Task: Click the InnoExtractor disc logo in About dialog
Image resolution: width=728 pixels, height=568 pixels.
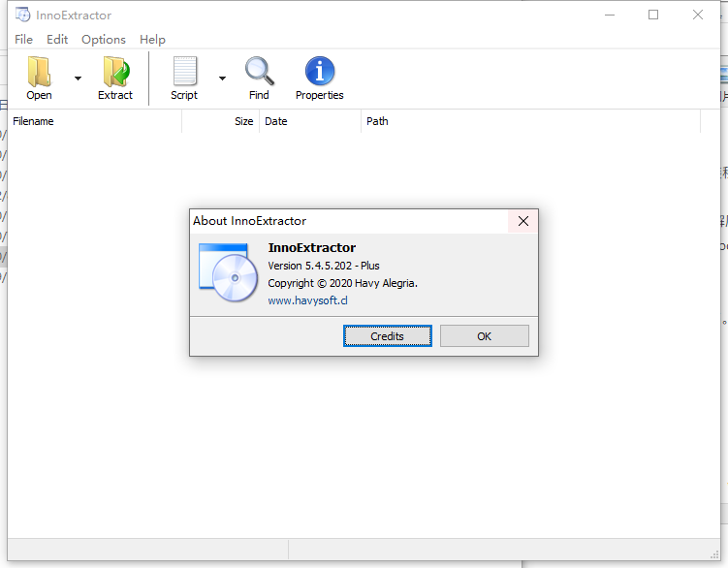Action: click(x=228, y=272)
